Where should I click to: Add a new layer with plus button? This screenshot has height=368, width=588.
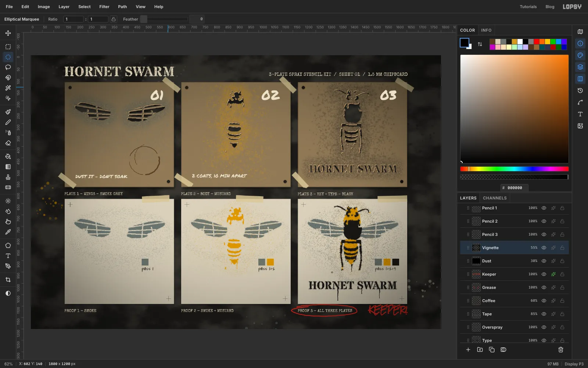[468, 350]
